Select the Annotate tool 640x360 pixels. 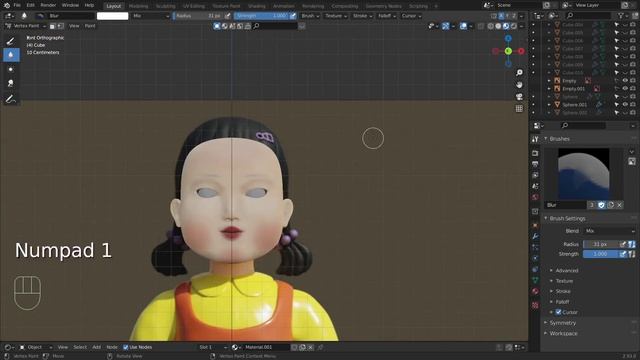11,99
